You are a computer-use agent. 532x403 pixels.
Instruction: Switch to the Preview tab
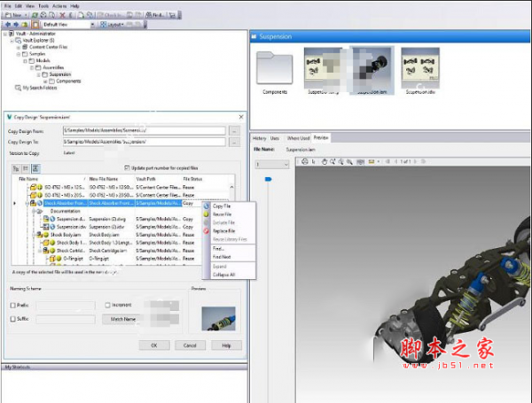pyautogui.click(x=321, y=137)
